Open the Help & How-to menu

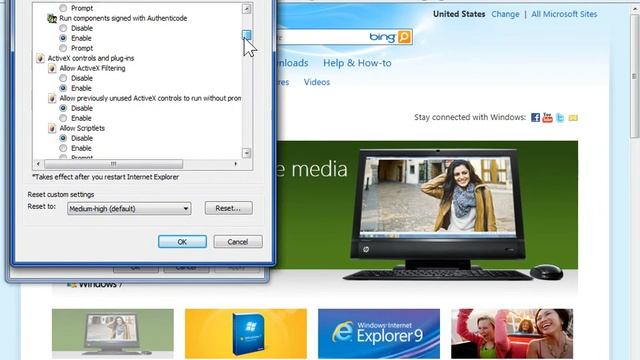click(357, 63)
